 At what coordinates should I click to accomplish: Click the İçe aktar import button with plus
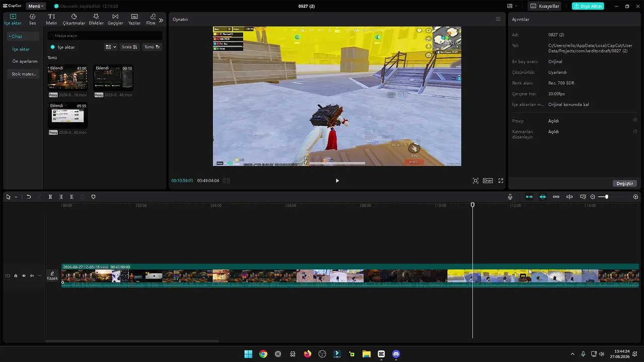pyautogui.click(x=63, y=47)
